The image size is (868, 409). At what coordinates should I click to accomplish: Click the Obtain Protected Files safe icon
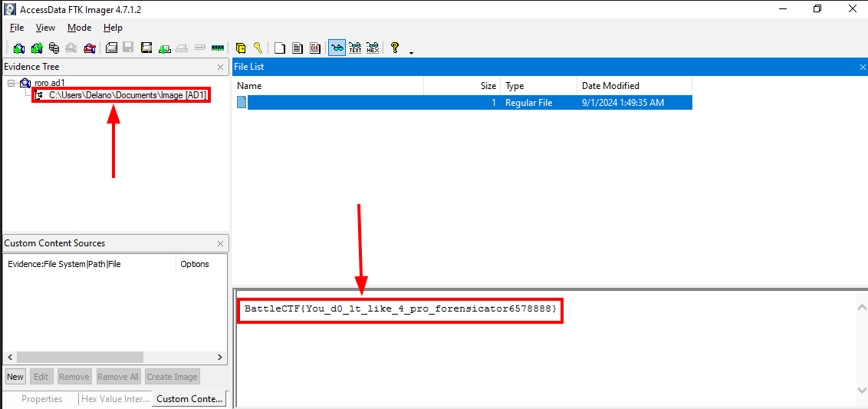pos(240,48)
